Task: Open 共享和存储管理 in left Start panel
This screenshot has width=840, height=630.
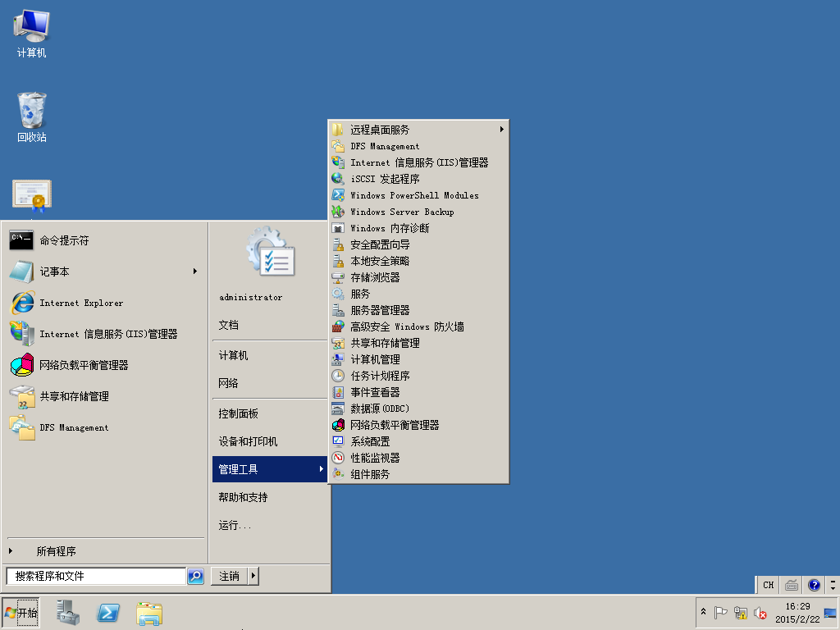Action: (x=104, y=396)
